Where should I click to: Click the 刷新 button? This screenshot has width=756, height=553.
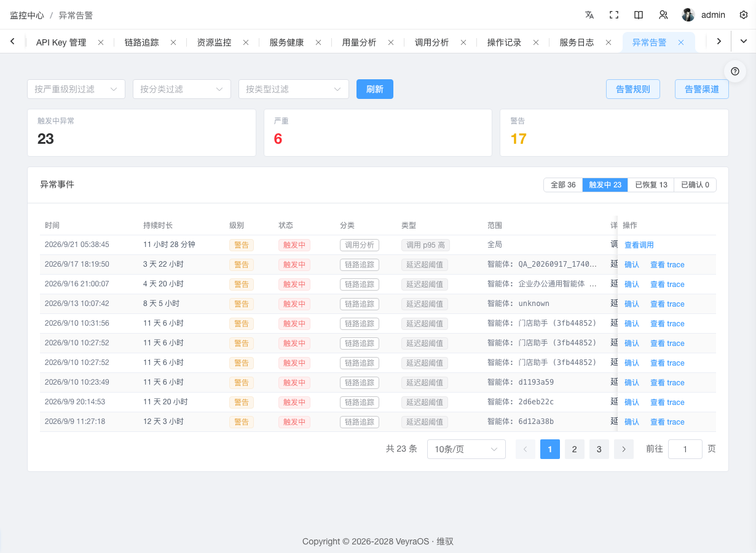(375, 89)
